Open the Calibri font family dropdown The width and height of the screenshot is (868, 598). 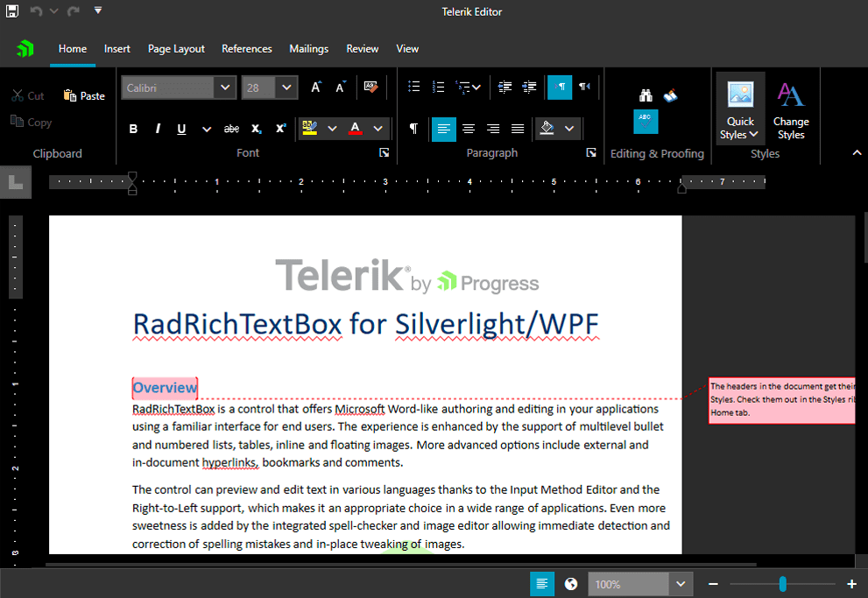225,88
